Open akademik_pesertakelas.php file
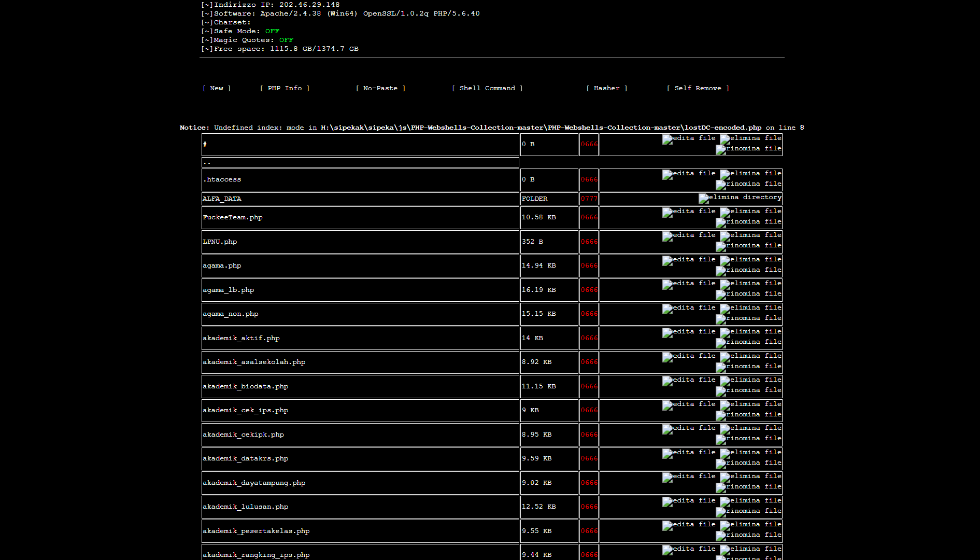Screen dimensions: 980x560 tap(256, 531)
